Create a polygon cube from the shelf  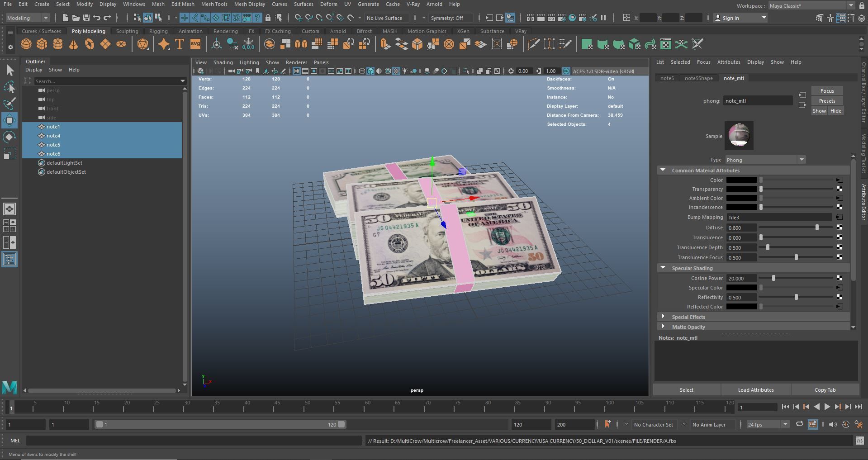(x=42, y=44)
